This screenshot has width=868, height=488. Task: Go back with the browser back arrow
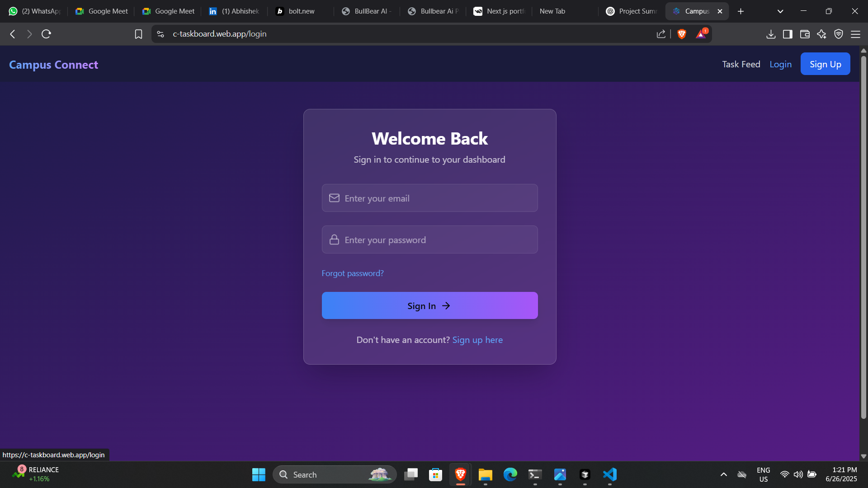click(13, 34)
